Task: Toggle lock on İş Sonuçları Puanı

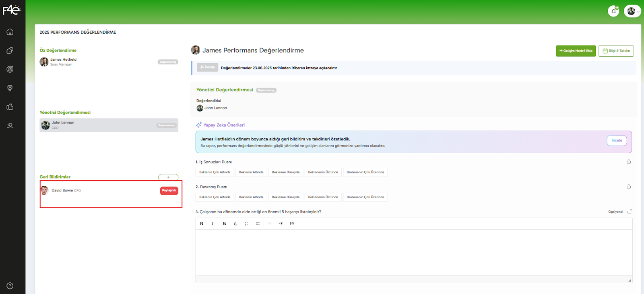Action: point(629,162)
